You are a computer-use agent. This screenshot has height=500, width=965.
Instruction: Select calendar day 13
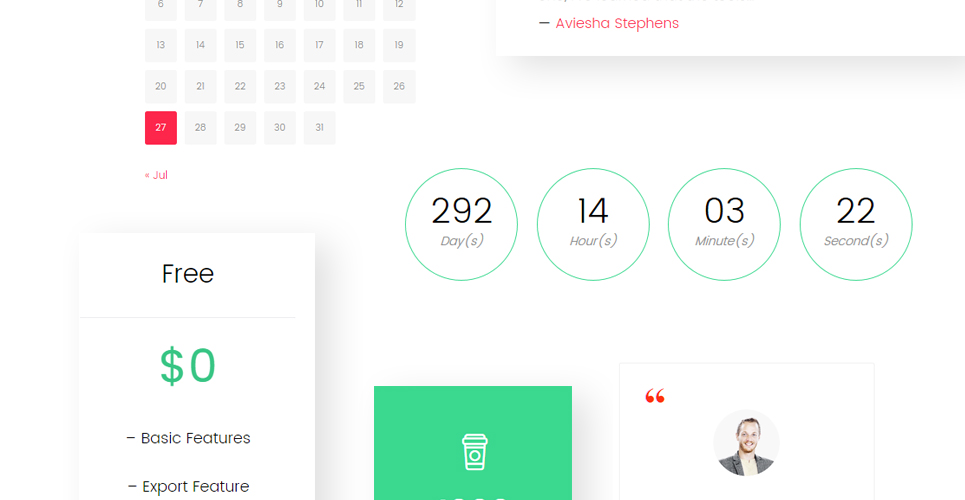point(161,45)
